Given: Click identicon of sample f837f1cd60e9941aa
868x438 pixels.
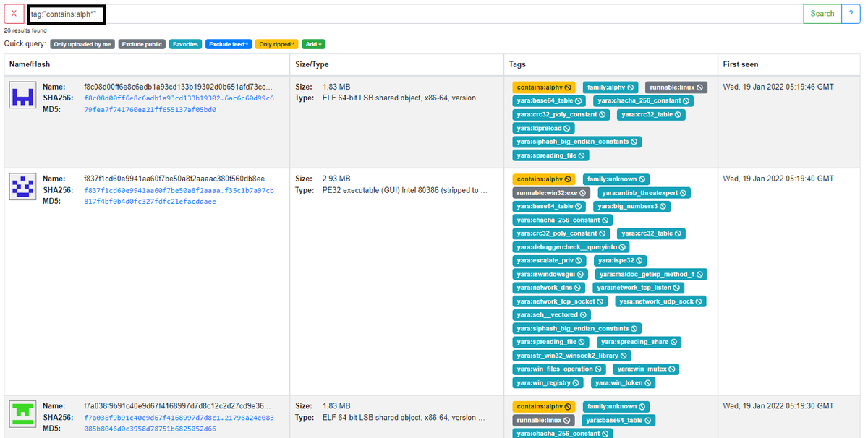Looking at the screenshot, I should (23, 186).
